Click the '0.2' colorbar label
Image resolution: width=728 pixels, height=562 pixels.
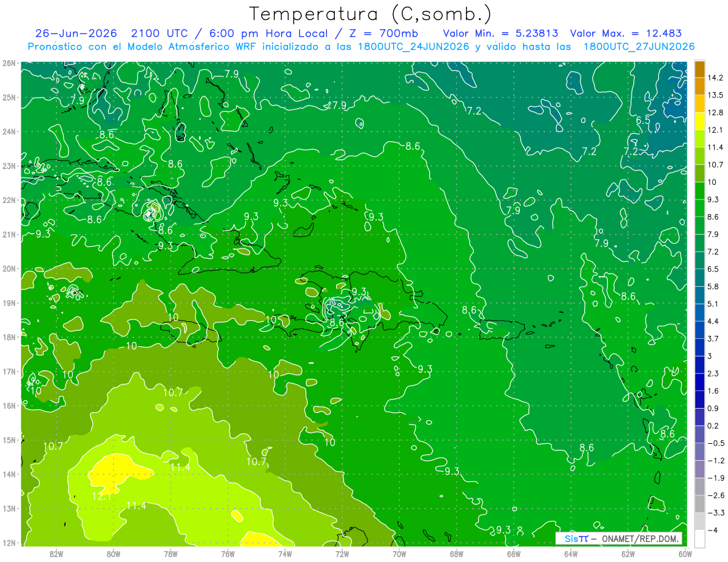(x=713, y=426)
